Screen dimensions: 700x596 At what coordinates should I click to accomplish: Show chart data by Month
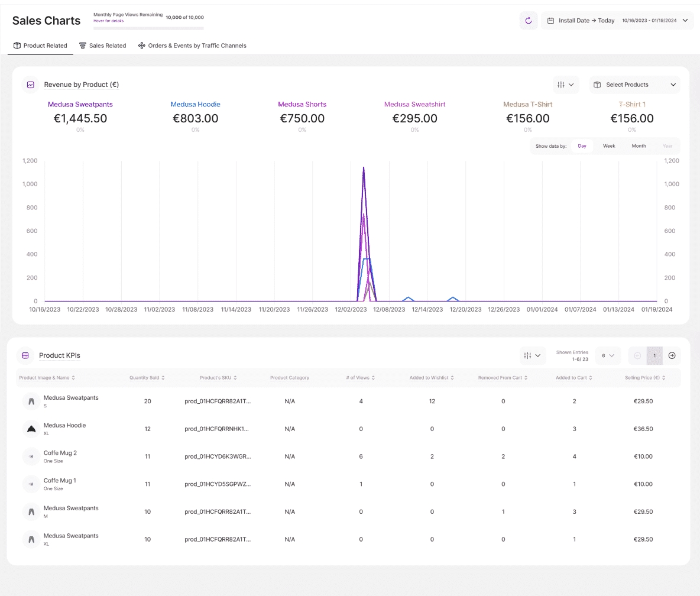(639, 146)
